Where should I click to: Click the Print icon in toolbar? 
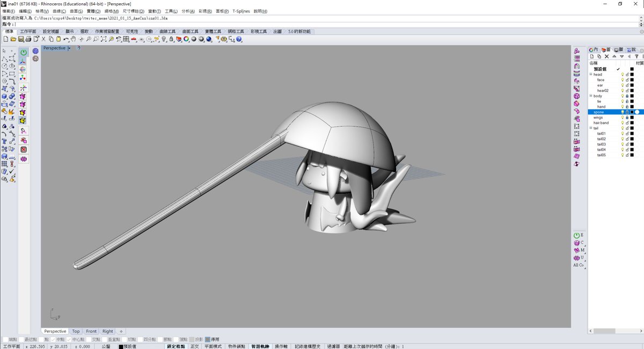point(28,39)
